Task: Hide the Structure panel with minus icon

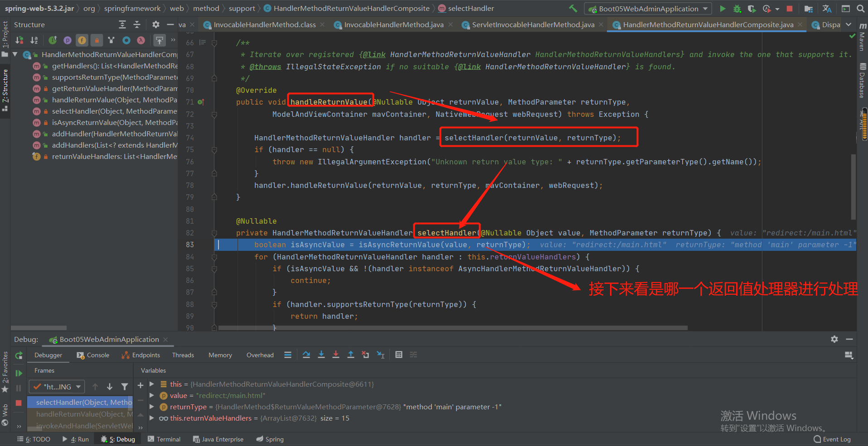Action: click(170, 24)
